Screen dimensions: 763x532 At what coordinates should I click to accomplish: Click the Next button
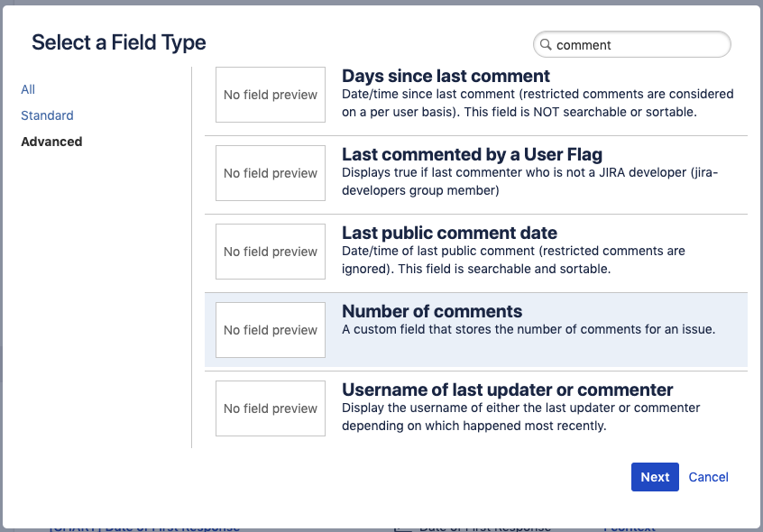pyautogui.click(x=655, y=476)
